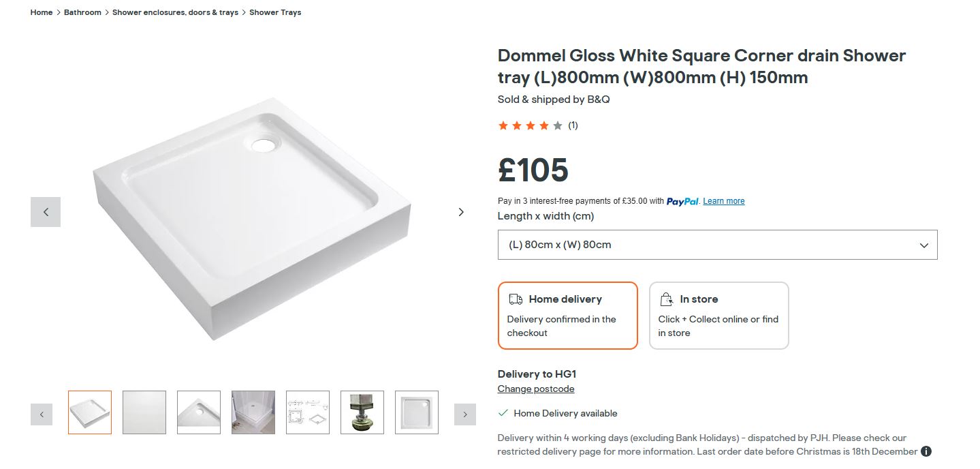Select the In store option

click(x=718, y=316)
